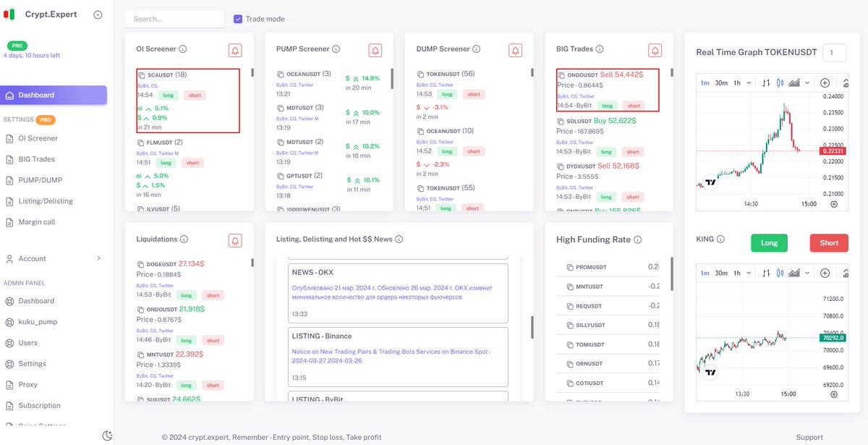Image resolution: width=868 pixels, height=445 pixels.
Task: Open chart settings gear on KING chart
Action: click(x=834, y=394)
